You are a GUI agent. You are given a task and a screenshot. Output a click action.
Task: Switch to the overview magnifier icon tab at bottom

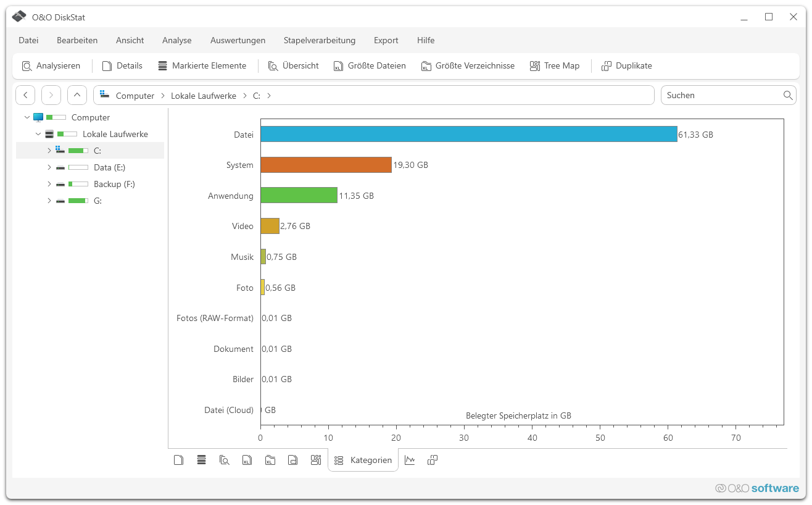coord(225,460)
